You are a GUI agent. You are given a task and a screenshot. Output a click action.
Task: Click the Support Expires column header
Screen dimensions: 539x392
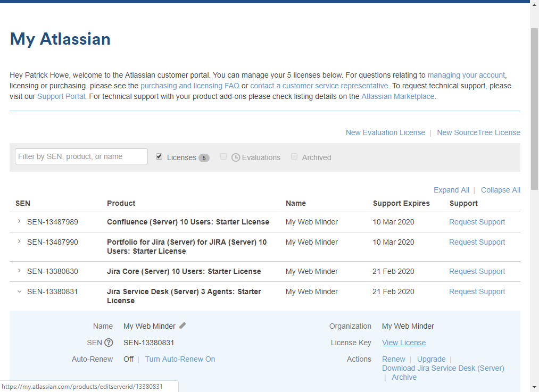(x=401, y=203)
